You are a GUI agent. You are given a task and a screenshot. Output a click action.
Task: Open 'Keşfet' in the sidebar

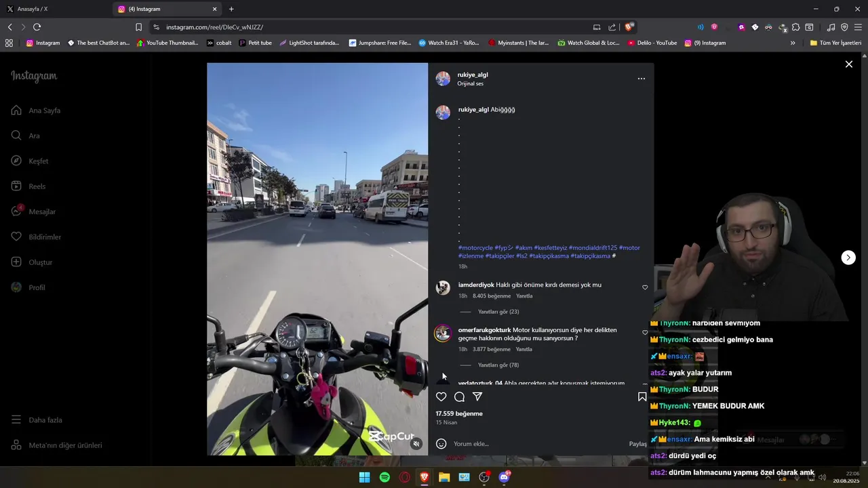(x=30, y=161)
